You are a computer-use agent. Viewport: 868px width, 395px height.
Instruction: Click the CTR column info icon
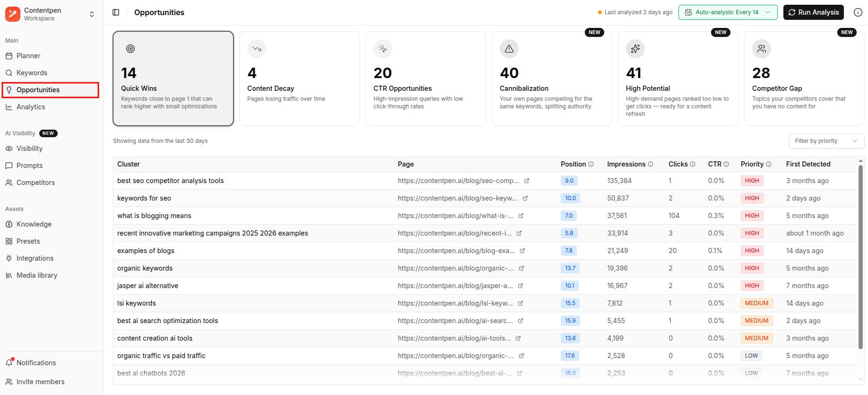[726, 164]
